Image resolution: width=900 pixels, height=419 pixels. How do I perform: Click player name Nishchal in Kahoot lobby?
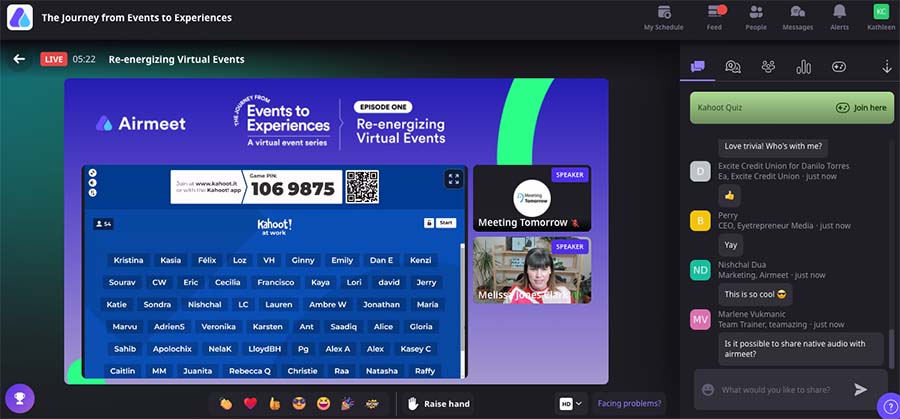205,305
